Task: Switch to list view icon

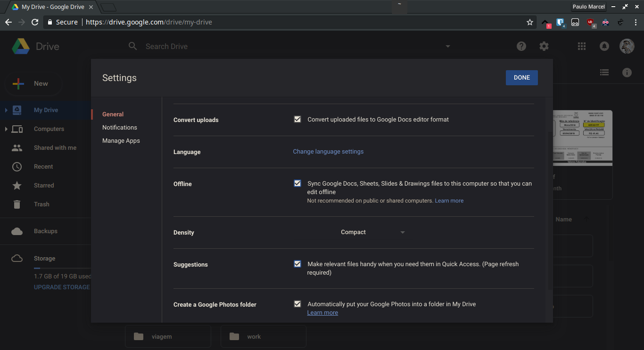Action: click(604, 73)
